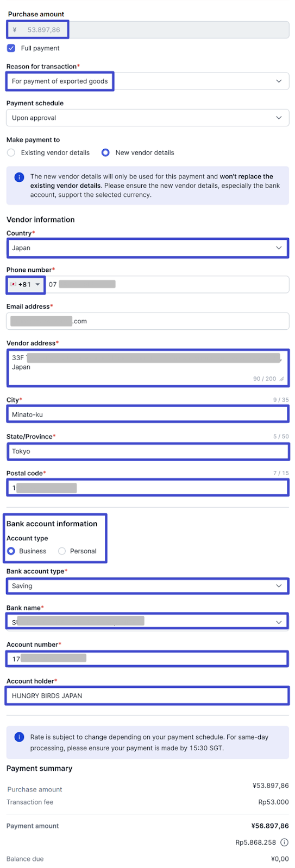Expand the Payment schedule dropdown
This screenshot has width=295, height=868.
point(148,118)
